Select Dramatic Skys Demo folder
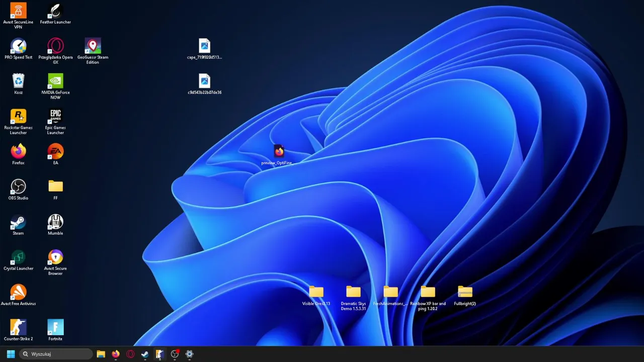 coord(353,298)
